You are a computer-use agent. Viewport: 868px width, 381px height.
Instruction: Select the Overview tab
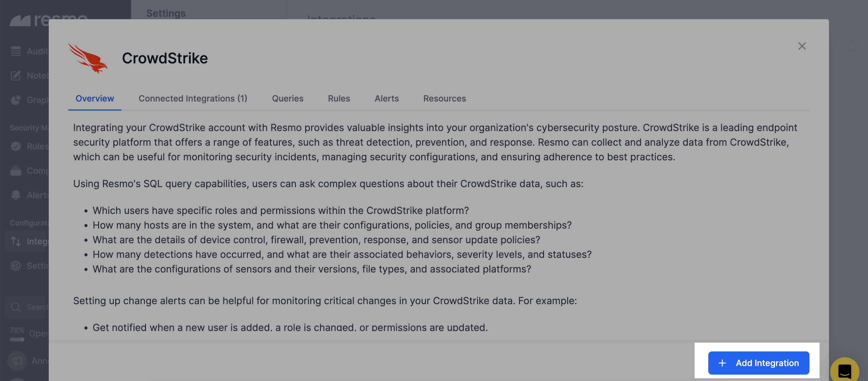pos(95,98)
